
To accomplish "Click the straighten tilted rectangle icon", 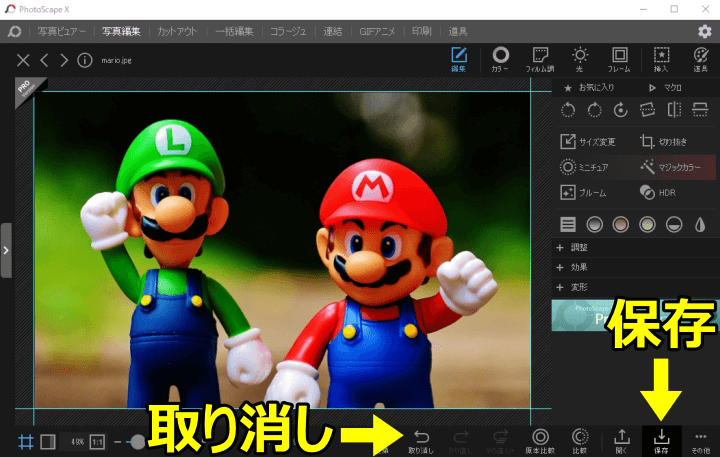I will tap(647, 110).
